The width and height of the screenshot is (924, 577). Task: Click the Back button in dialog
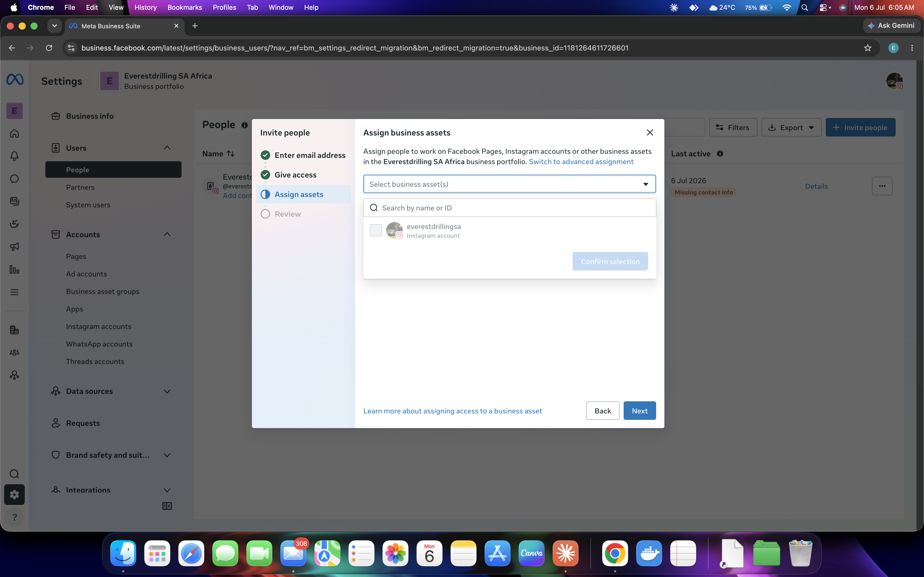(603, 411)
